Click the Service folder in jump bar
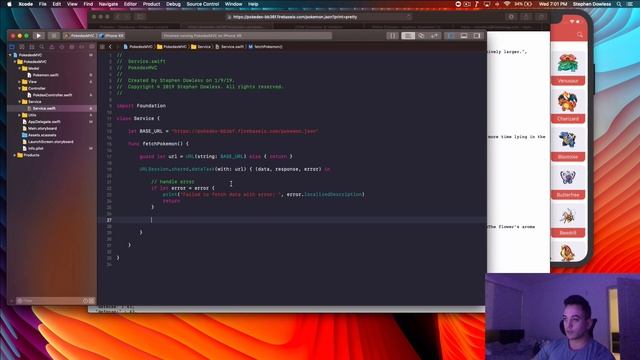The width and height of the screenshot is (640, 360). (201, 47)
